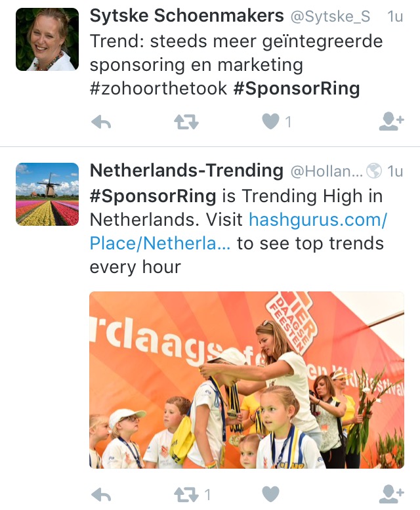This screenshot has height=510, width=420.
Task: Tap the @Hollan... handle
Action: (x=326, y=172)
